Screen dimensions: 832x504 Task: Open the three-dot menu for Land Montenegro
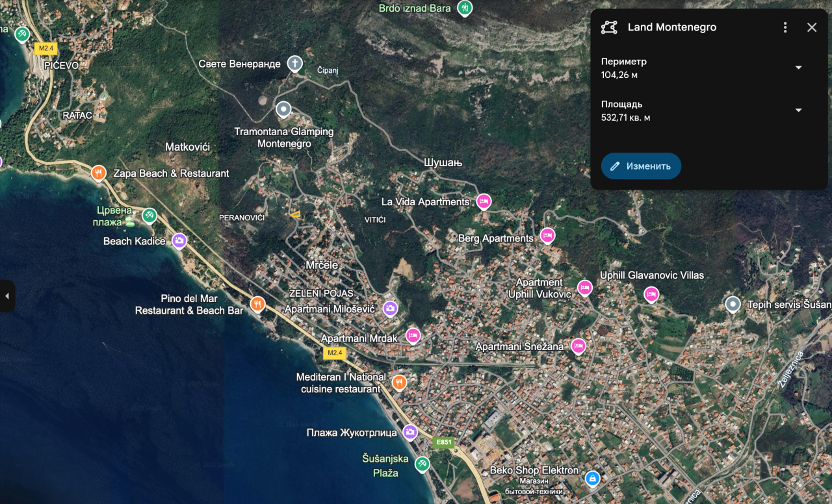(785, 27)
